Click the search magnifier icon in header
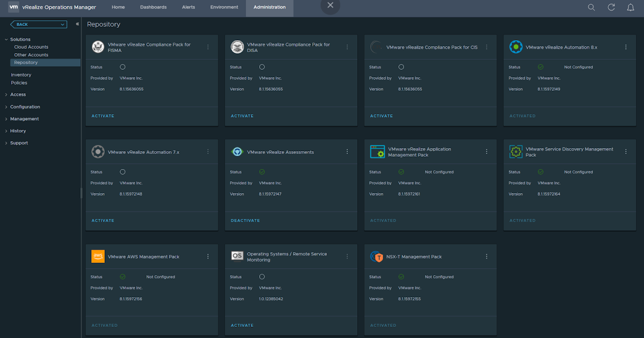644x338 pixels. coord(591,8)
